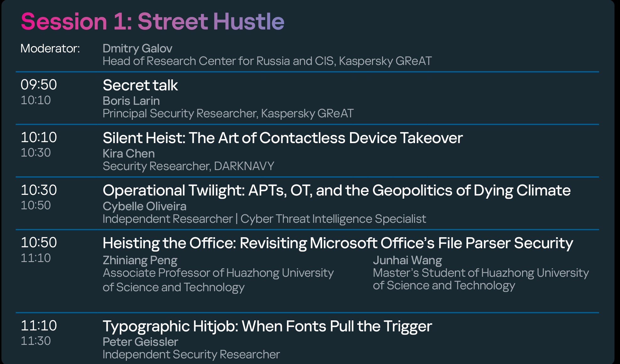Viewport: 620px width, 364px height.
Task: Click the 10:50 start time
Action: 39,243
